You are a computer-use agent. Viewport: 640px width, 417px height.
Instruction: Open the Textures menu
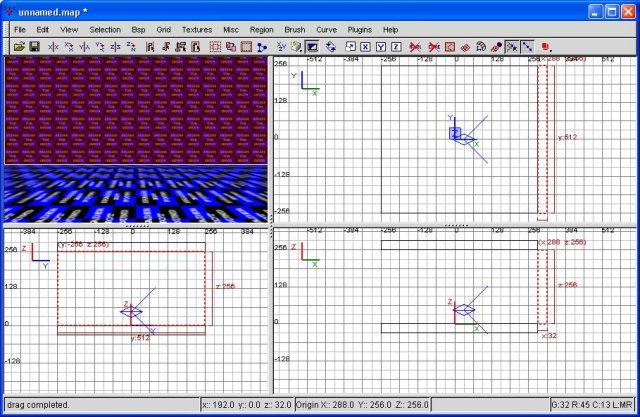197,30
